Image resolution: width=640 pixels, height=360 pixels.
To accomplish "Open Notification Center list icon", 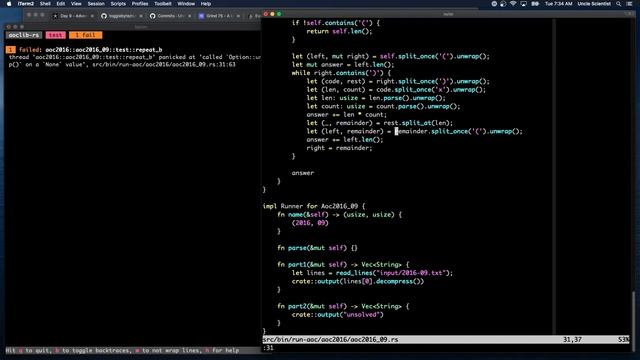I will pos(629,4).
